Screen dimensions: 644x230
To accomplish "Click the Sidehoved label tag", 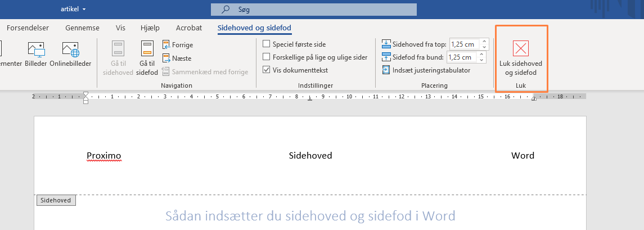I will click(56, 200).
